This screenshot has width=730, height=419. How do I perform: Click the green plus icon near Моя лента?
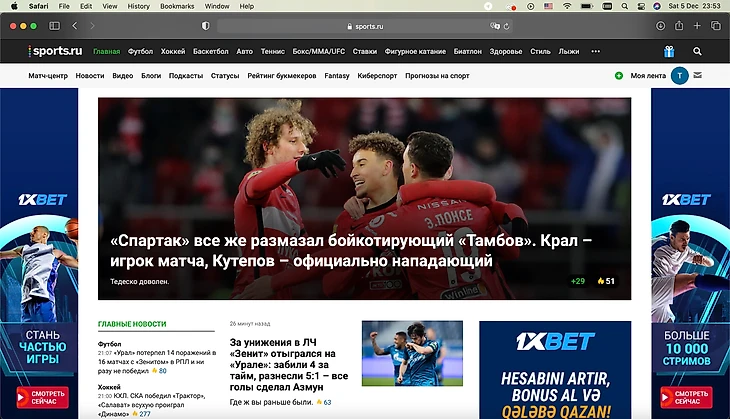click(619, 75)
